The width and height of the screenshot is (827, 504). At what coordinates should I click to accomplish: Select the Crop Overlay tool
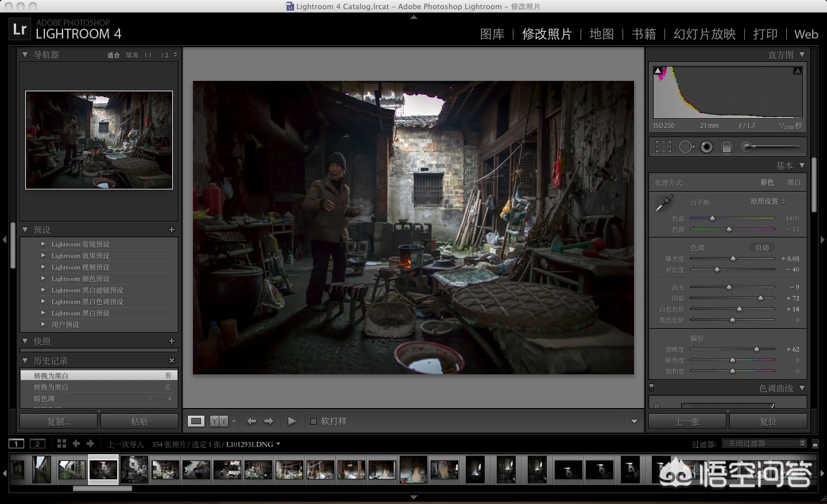[x=663, y=147]
